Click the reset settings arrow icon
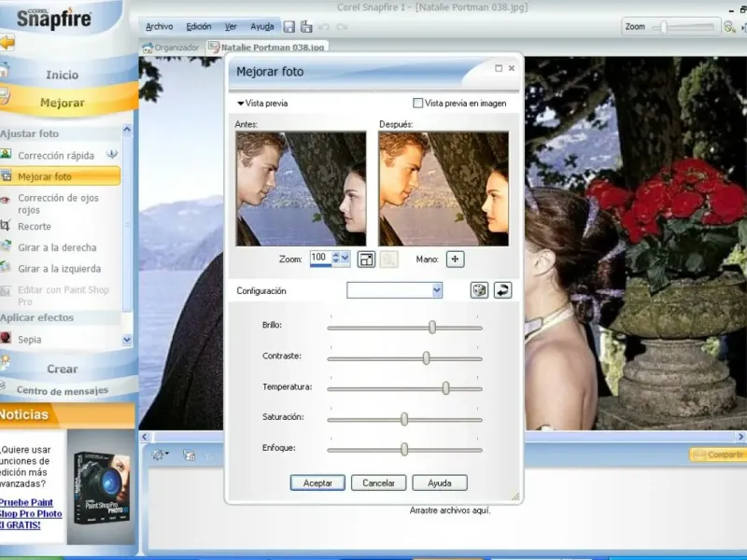Image resolution: width=747 pixels, height=560 pixels. 503,290
